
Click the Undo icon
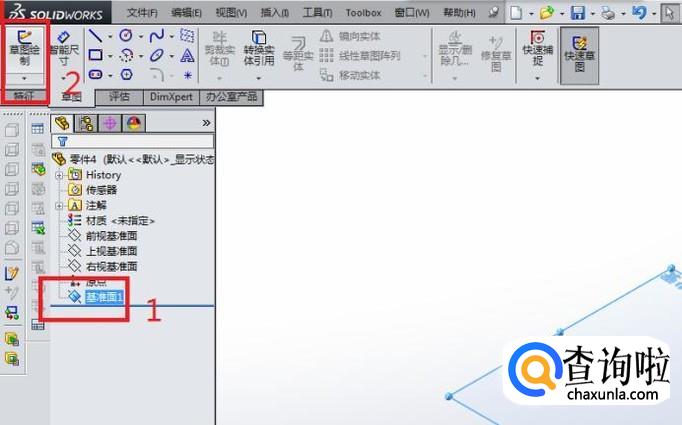pos(639,12)
